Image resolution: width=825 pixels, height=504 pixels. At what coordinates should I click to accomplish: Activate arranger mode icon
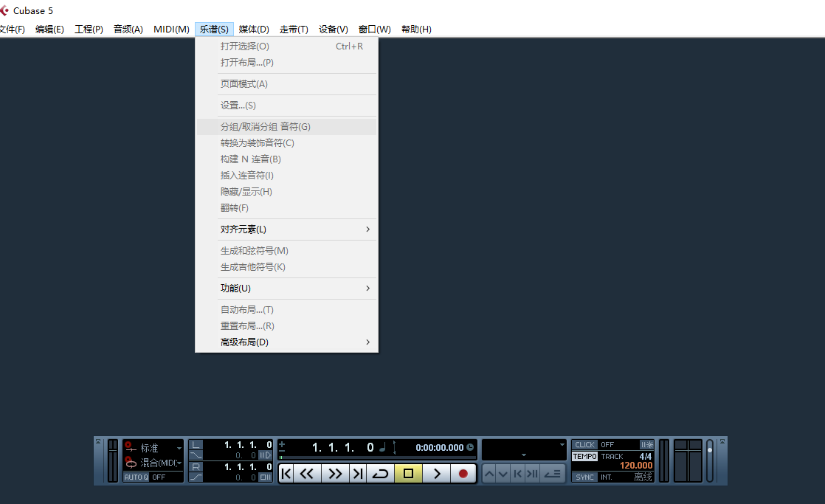pyautogui.click(x=553, y=474)
